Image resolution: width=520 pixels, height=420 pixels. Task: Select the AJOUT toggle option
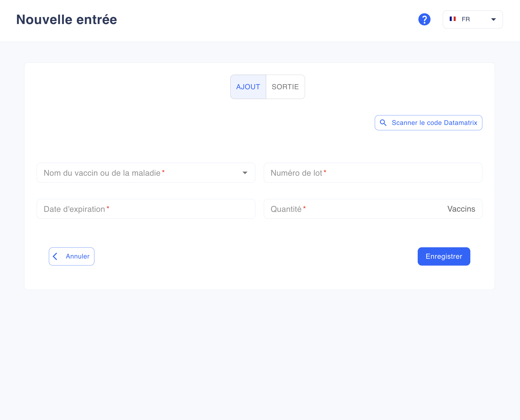click(x=248, y=87)
